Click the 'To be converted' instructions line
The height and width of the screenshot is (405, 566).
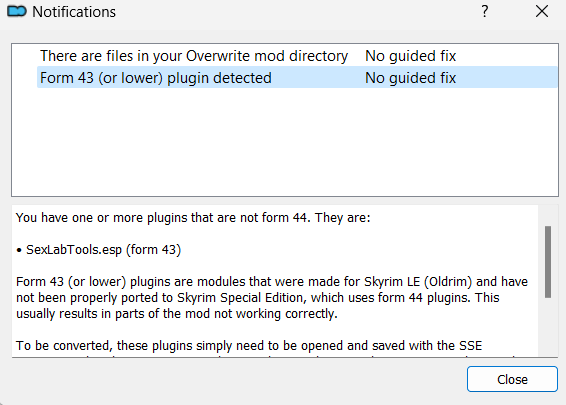tap(249, 346)
